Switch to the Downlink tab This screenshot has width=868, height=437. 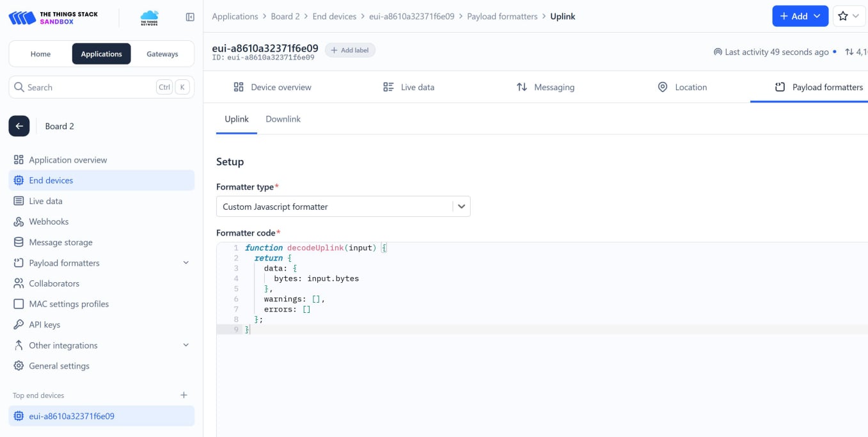click(283, 118)
